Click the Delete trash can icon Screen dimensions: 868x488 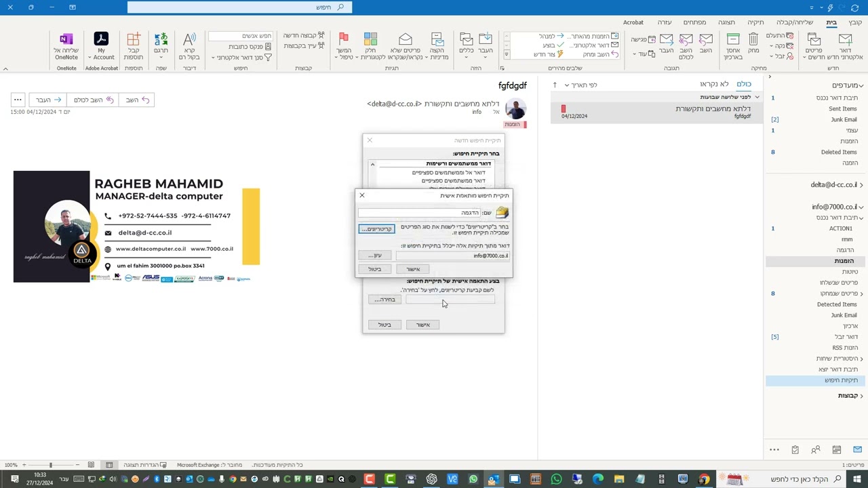tap(753, 39)
